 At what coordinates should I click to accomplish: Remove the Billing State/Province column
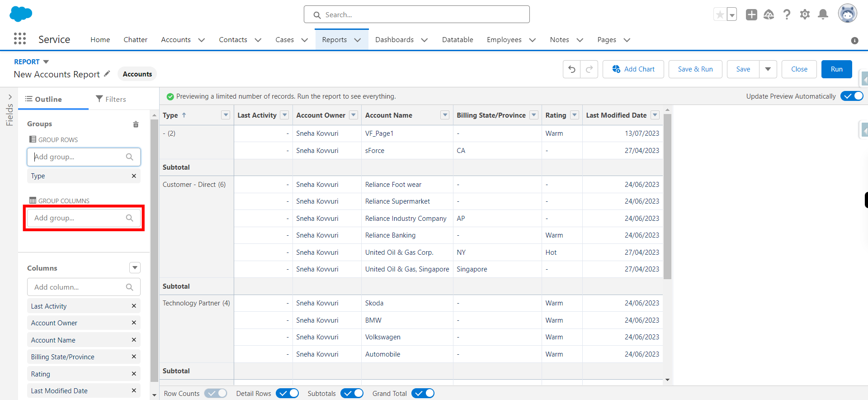(x=134, y=357)
